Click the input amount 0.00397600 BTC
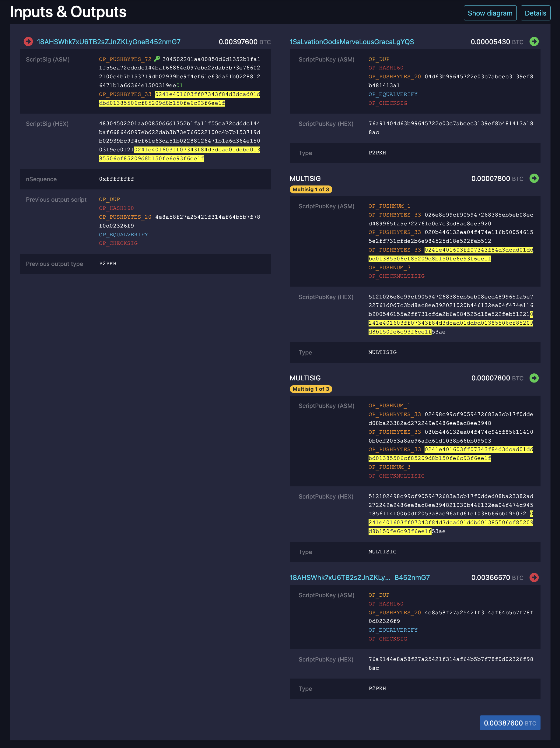Image resolution: width=560 pixels, height=748 pixels. coord(244,42)
